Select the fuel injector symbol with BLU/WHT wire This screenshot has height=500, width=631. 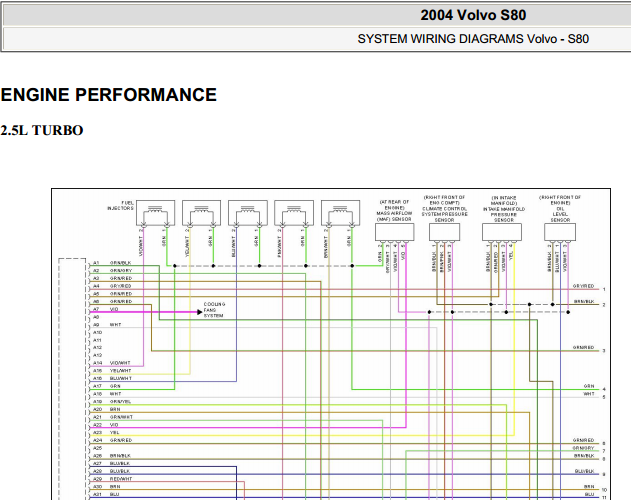pyautogui.click(x=248, y=213)
